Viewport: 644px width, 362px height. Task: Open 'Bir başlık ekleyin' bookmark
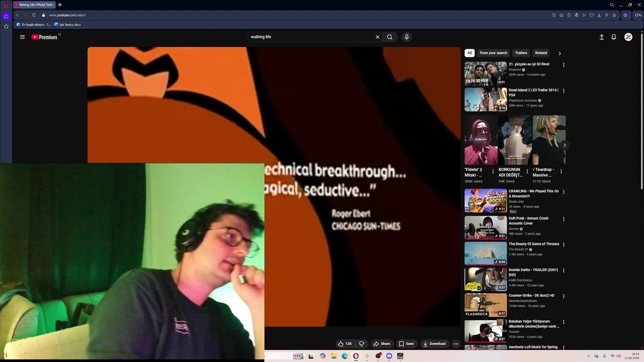tap(34, 25)
